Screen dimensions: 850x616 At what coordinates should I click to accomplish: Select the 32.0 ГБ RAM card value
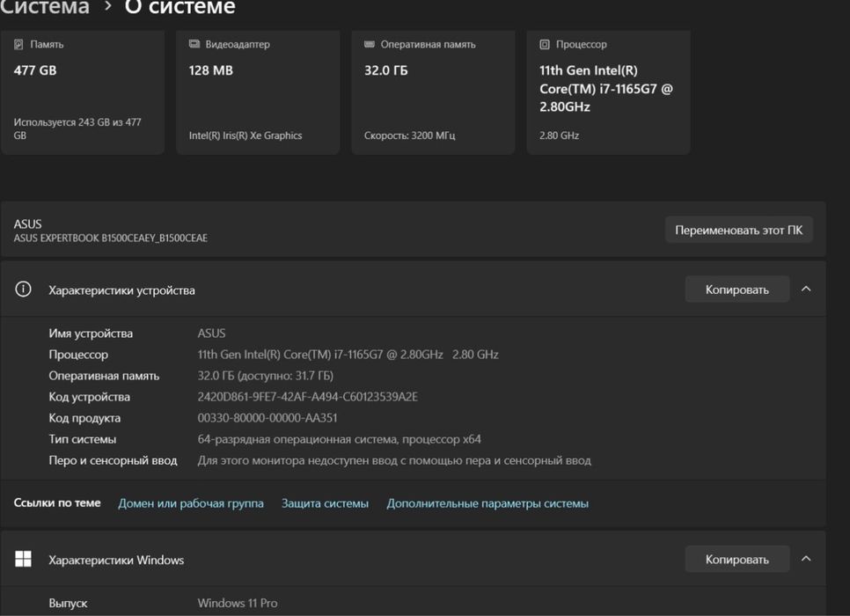[386, 70]
